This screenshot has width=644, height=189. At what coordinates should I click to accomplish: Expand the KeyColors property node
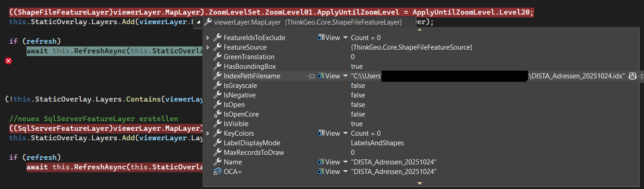pos(208,133)
